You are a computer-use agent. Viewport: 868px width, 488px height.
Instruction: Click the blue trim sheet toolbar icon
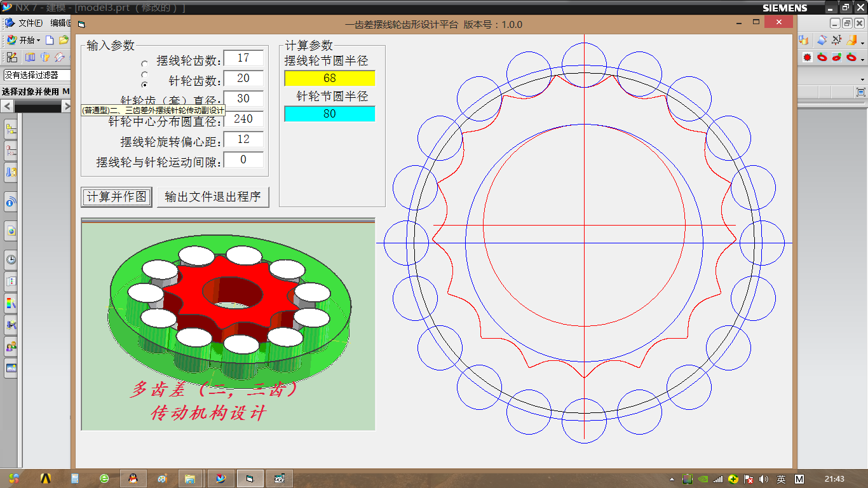click(822, 40)
